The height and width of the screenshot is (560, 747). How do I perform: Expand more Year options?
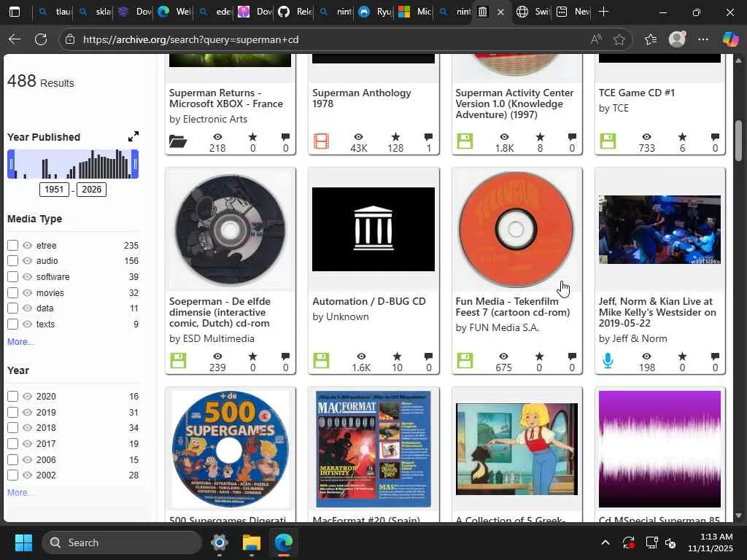click(x=20, y=492)
